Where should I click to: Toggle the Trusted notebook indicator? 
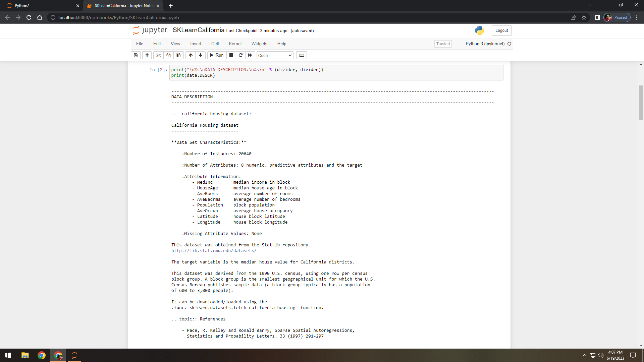click(443, 44)
